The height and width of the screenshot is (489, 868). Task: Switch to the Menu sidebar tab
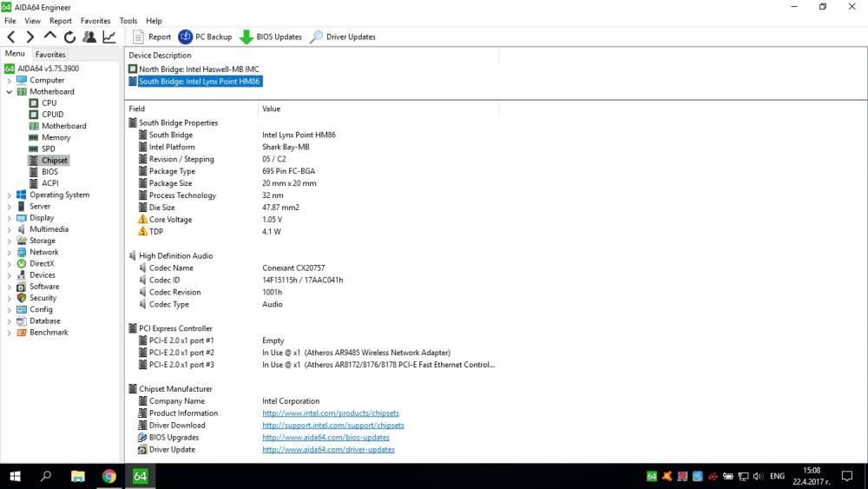click(x=15, y=54)
